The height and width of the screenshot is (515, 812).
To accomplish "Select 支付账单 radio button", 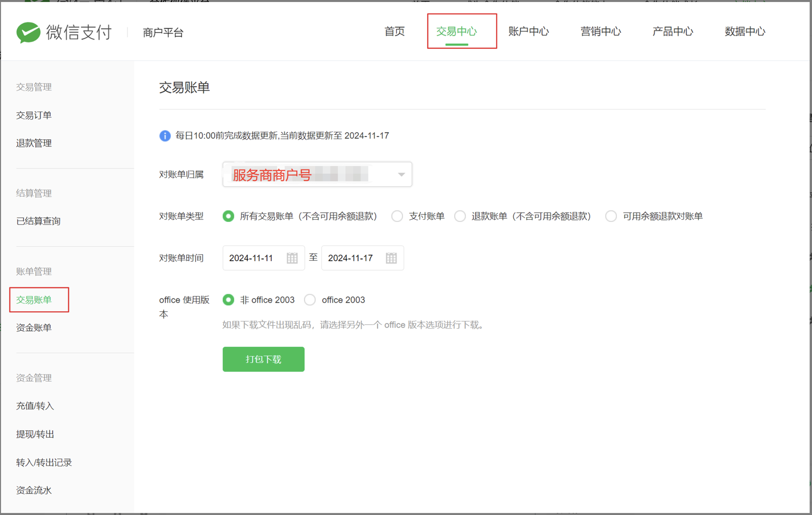I will click(x=397, y=216).
